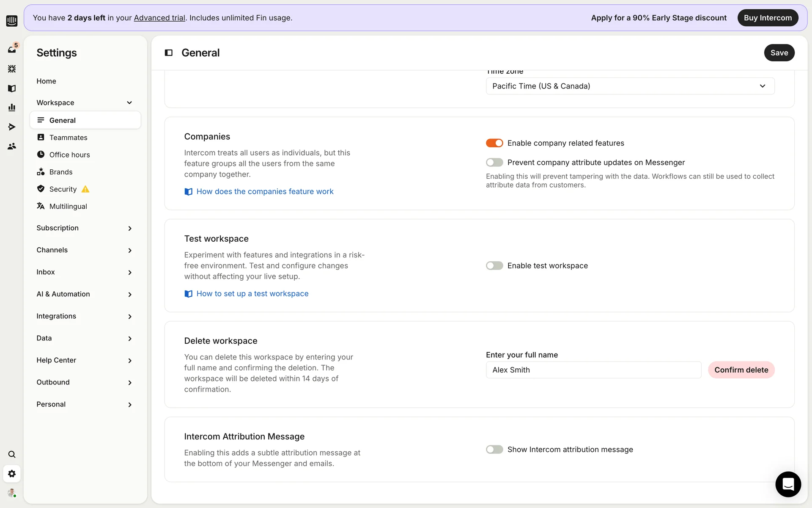
Task: Collapse the sidebar panel toggle icon
Action: pos(169,53)
